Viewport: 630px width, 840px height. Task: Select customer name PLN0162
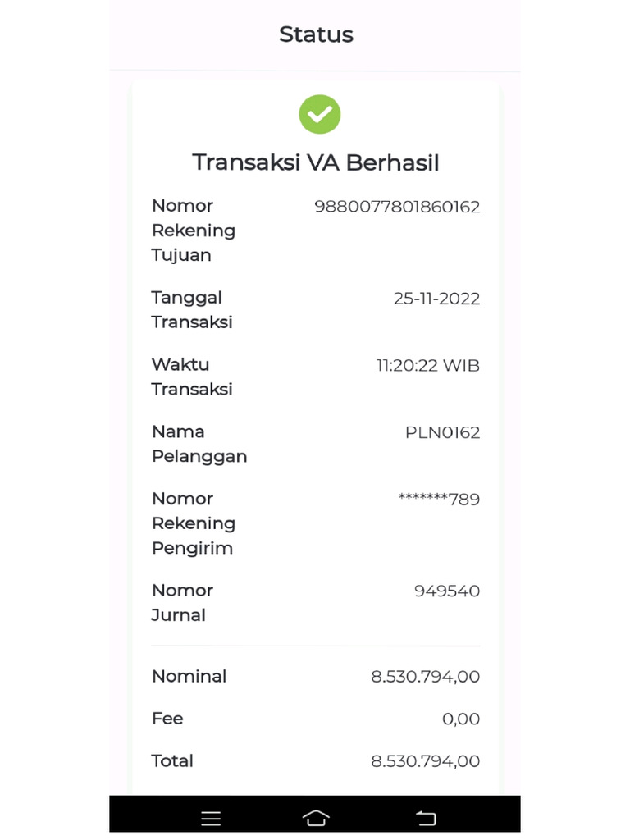pos(442,432)
